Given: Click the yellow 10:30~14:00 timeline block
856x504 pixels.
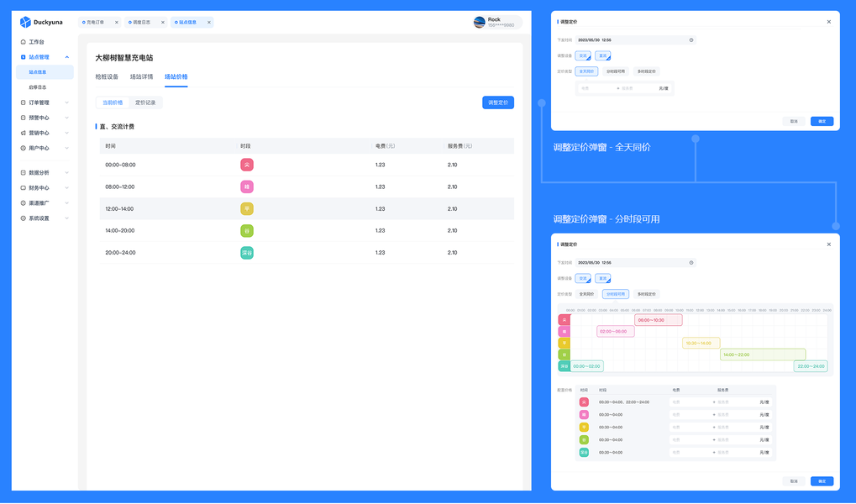Looking at the screenshot, I should pyautogui.click(x=701, y=343).
